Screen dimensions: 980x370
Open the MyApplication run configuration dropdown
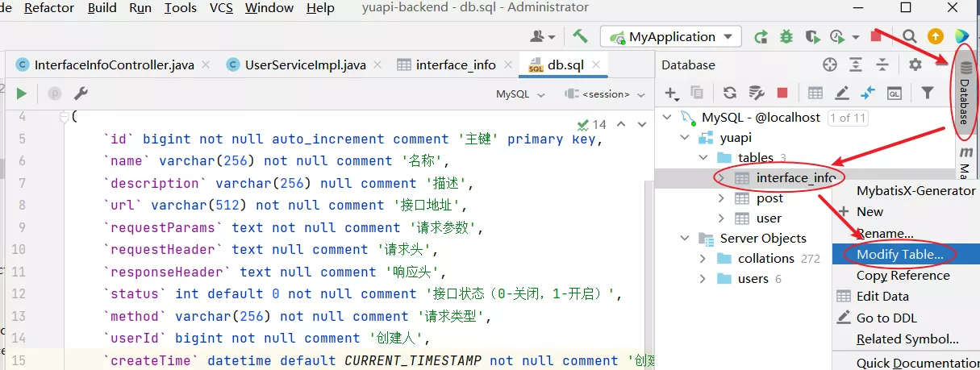pyautogui.click(x=674, y=36)
